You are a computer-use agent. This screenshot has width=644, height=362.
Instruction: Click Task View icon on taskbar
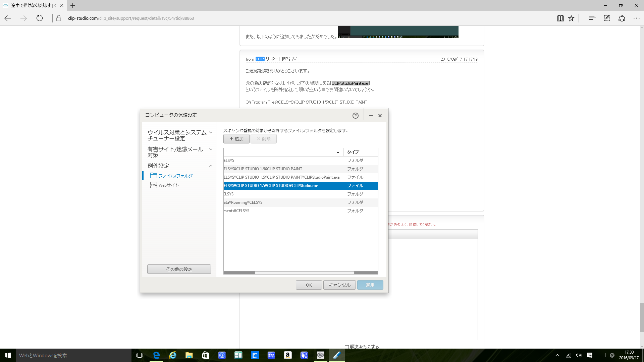(140, 355)
